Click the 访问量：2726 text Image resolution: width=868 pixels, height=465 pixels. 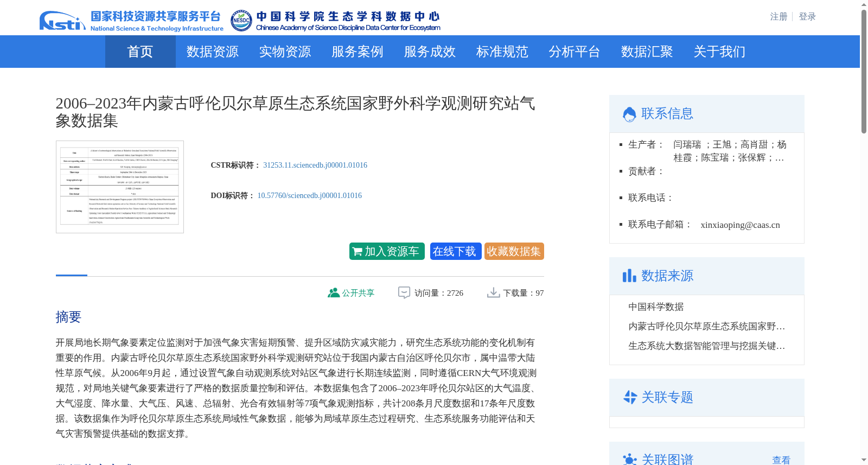coord(439,293)
